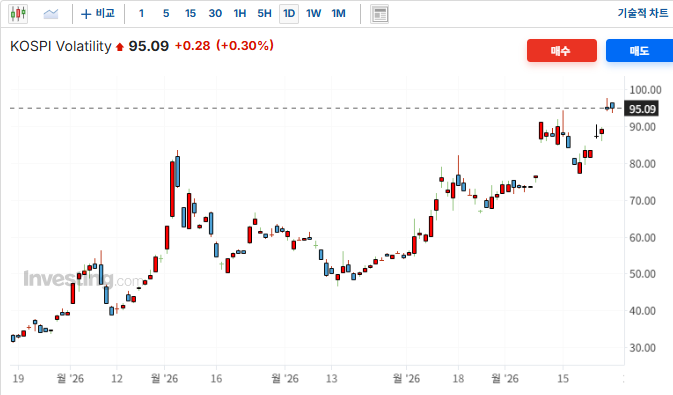
Task: Open the chart layout news icon
Action: coord(379,14)
